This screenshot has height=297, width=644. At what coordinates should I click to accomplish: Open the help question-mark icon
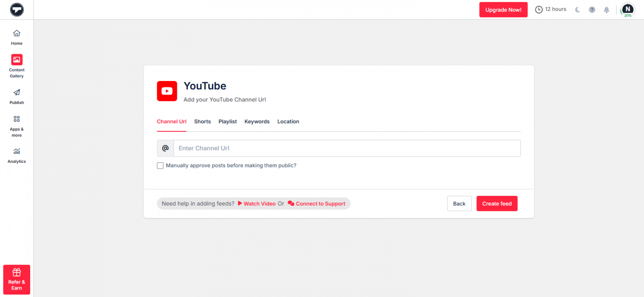click(592, 9)
